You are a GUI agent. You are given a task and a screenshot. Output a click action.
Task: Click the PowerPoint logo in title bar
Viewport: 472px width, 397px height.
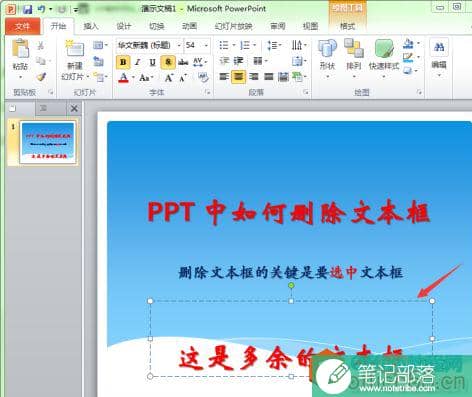[11, 9]
